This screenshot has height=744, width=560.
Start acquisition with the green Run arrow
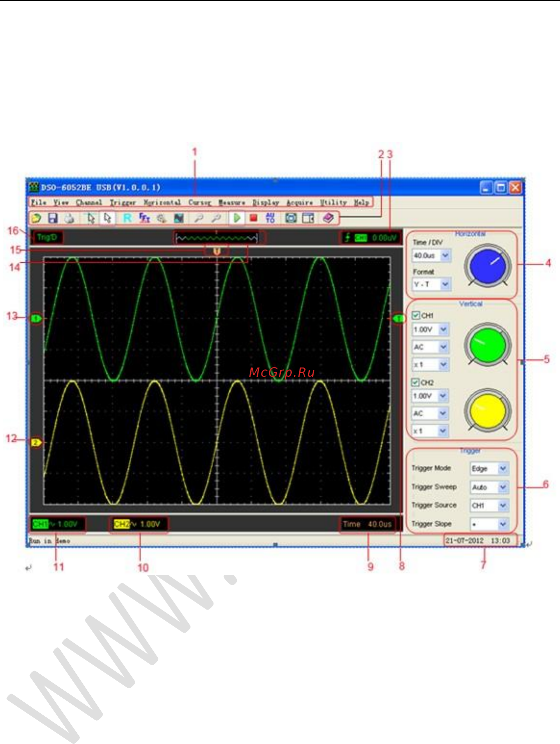(x=237, y=218)
